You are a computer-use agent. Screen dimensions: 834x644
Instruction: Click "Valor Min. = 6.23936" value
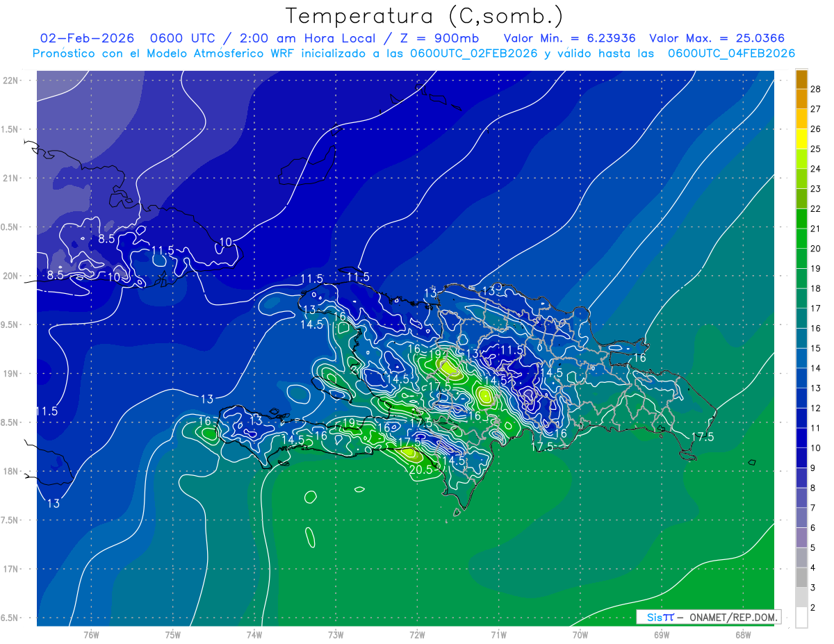tap(569, 38)
